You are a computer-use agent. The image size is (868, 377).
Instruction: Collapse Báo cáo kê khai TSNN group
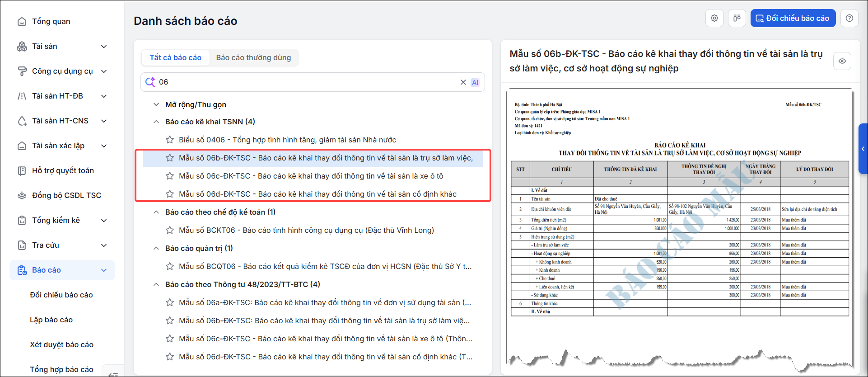pos(156,122)
